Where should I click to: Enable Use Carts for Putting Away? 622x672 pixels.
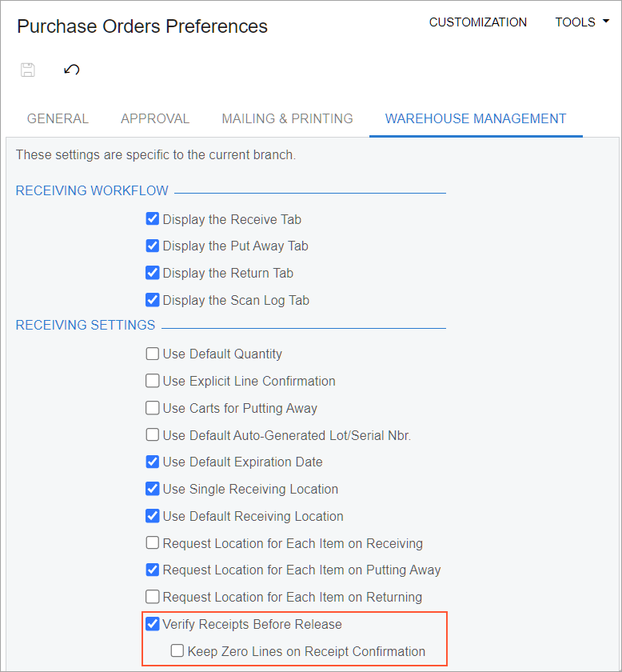point(153,408)
